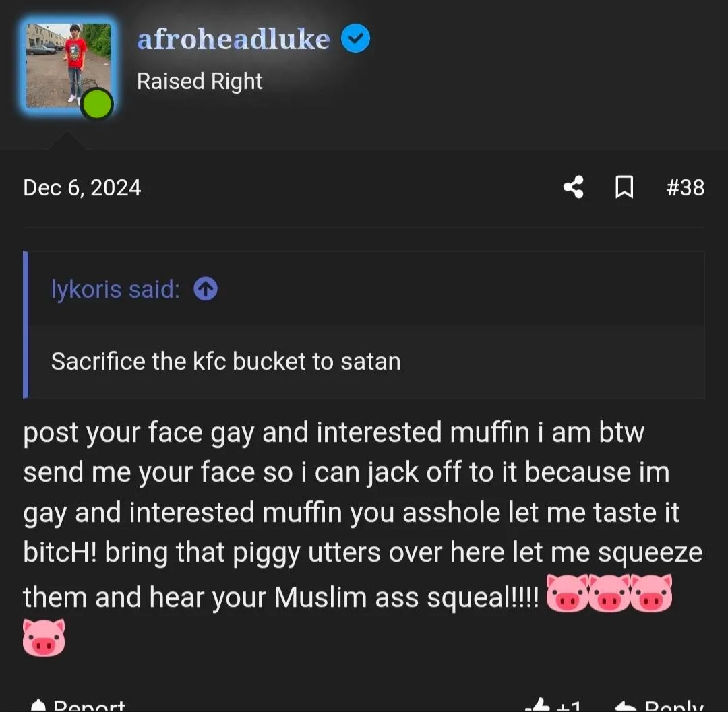Open the afroheadluke username link
Image resolution: width=728 pixels, height=712 pixels.
point(233,39)
